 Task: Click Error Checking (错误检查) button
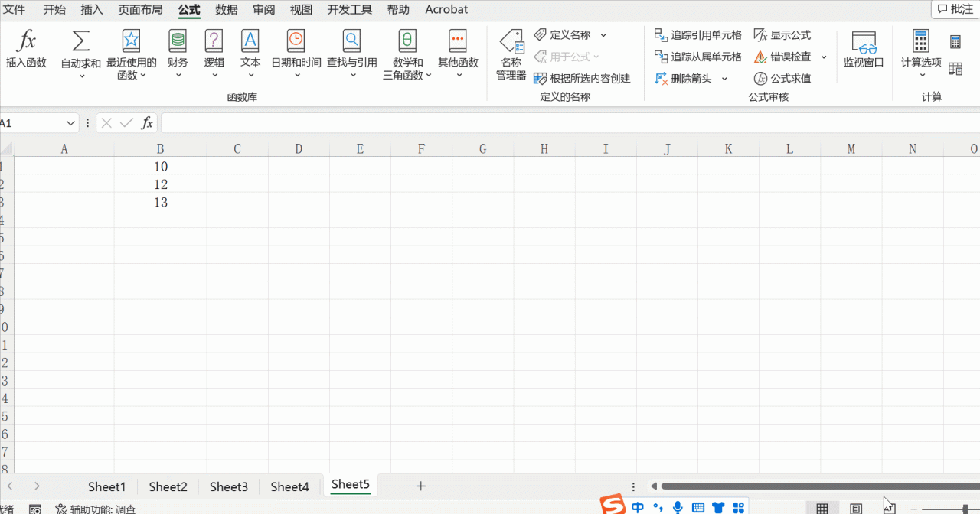pos(782,57)
